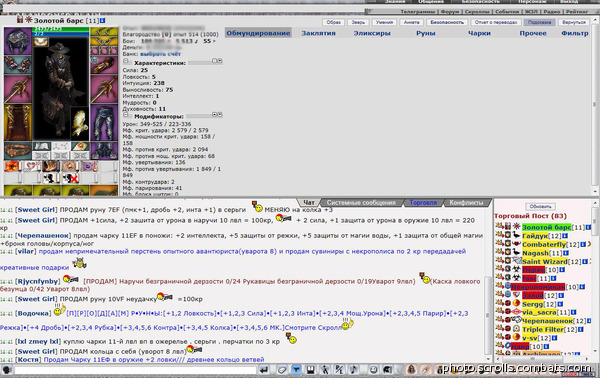
Task: Click the Вернуться button
Action: click(574, 22)
